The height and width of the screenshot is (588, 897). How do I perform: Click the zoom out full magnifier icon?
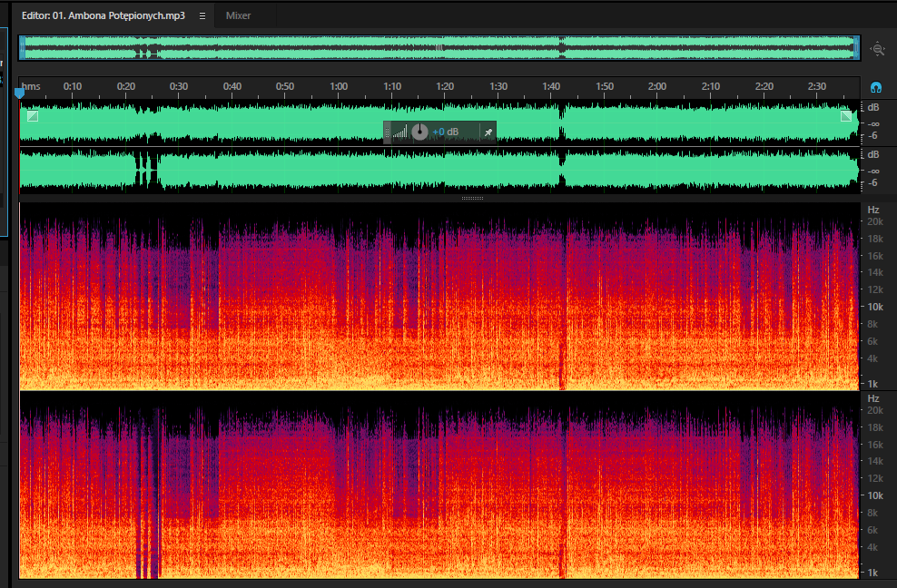878,49
